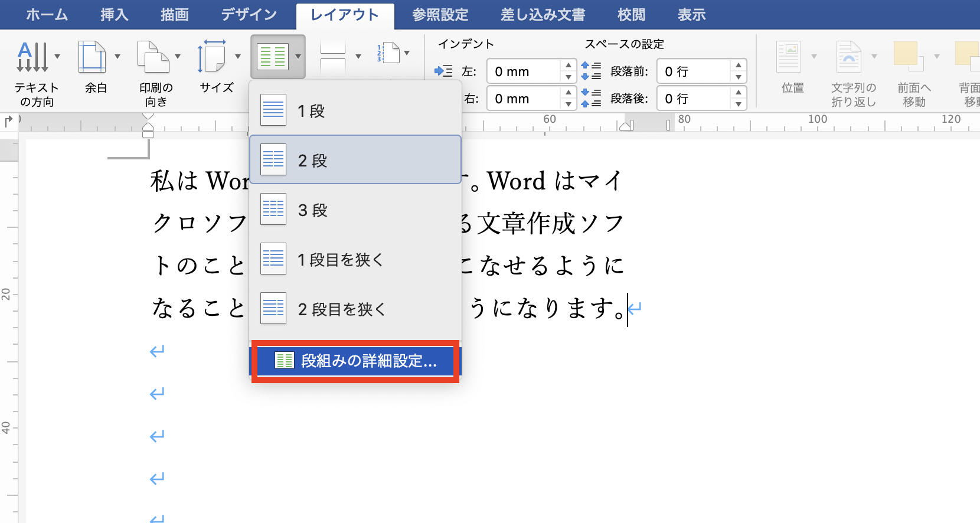Select the 2段 menu entry
Screen dimensions: 980x523
[355, 159]
